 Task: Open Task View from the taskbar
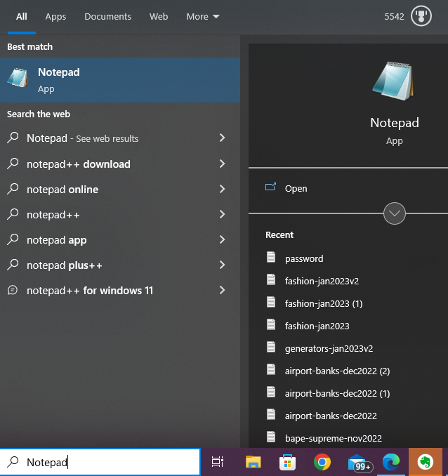click(x=218, y=462)
